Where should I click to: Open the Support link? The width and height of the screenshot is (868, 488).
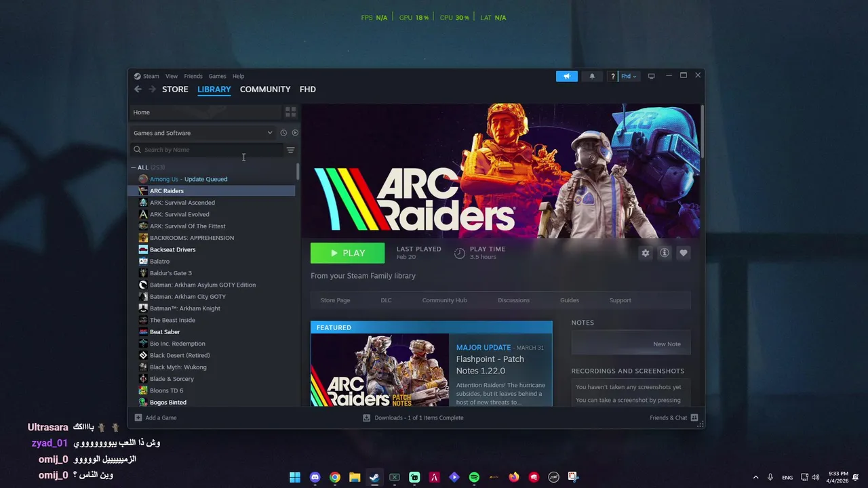[x=620, y=300]
